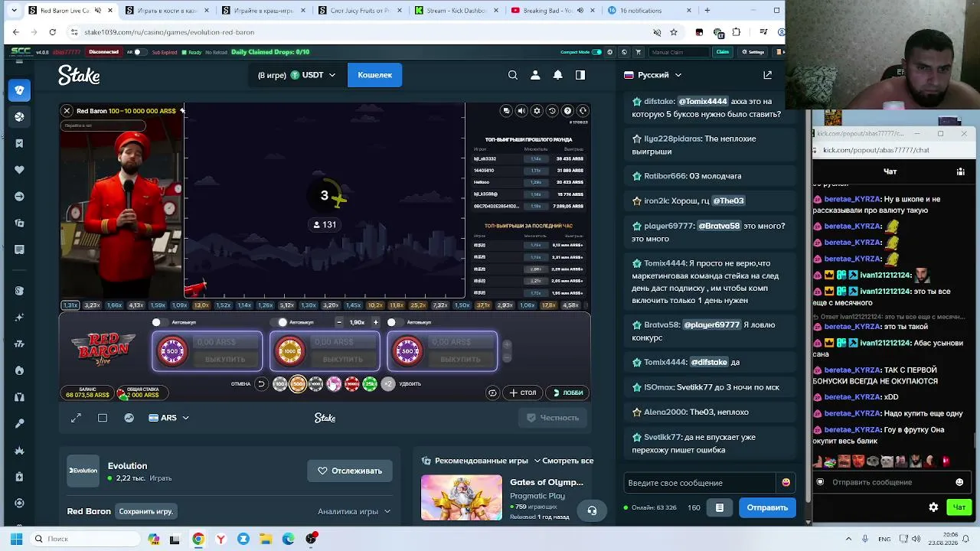The width and height of the screenshot is (980, 551).
Task: Expand the Аналитика игры section
Action: point(354,511)
